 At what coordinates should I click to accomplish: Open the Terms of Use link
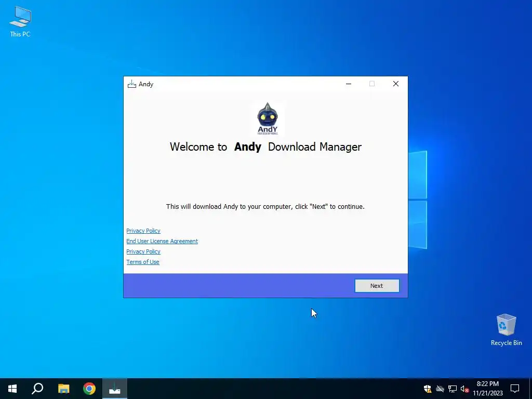pyautogui.click(x=142, y=262)
